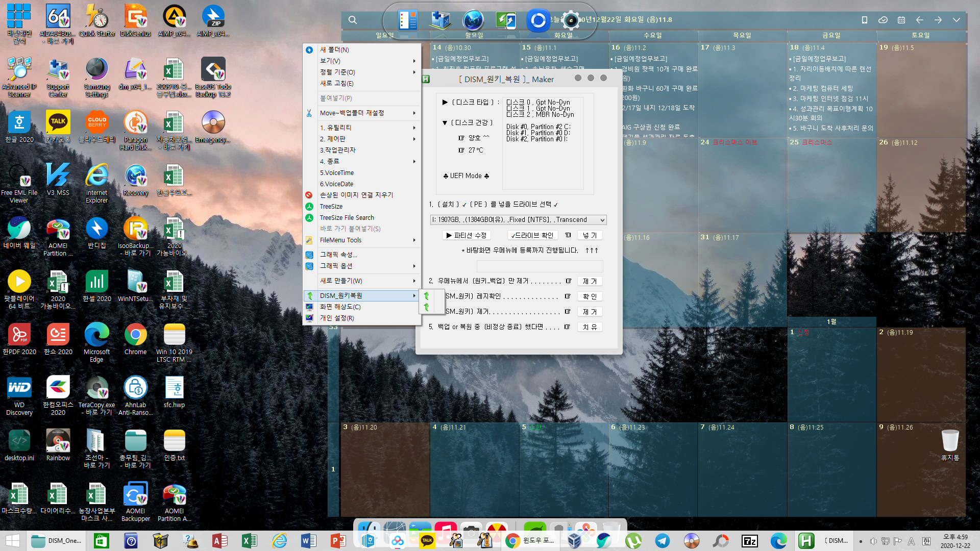The height and width of the screenshot is (551, 980).
Task: Open AOMEI Backupper desktop icon
Action: pos(135,502)
